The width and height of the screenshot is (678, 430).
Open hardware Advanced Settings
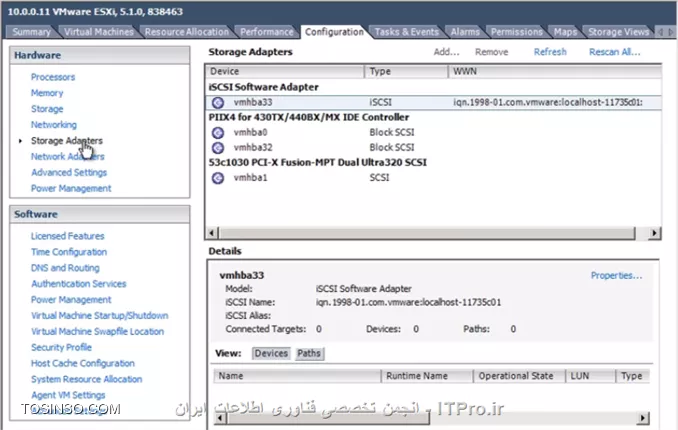pos(69,173)
